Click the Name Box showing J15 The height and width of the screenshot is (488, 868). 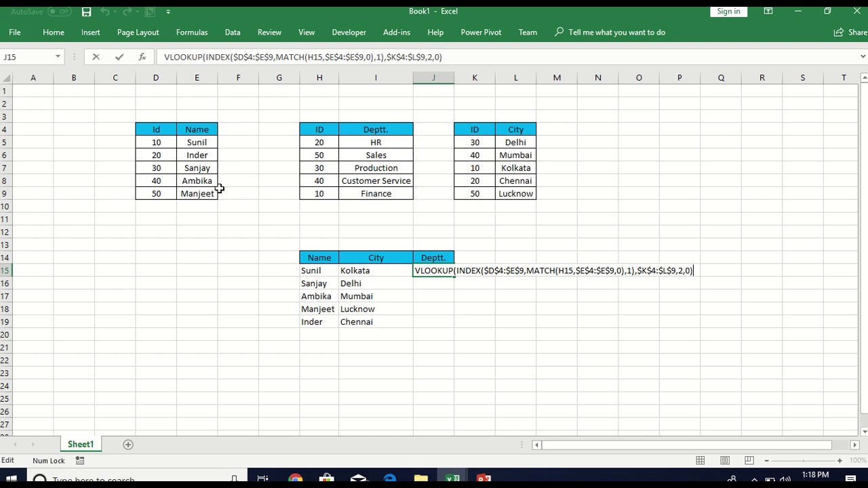tap(27, 57)
